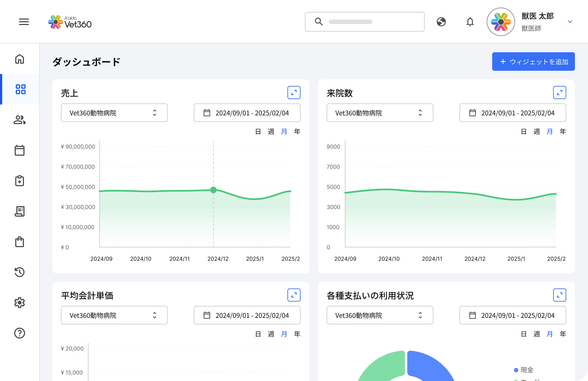Viewport: 588px width, 381px height.
Task: Expand the 獣医 太郎 account chevron
Action: pos(570,21)
